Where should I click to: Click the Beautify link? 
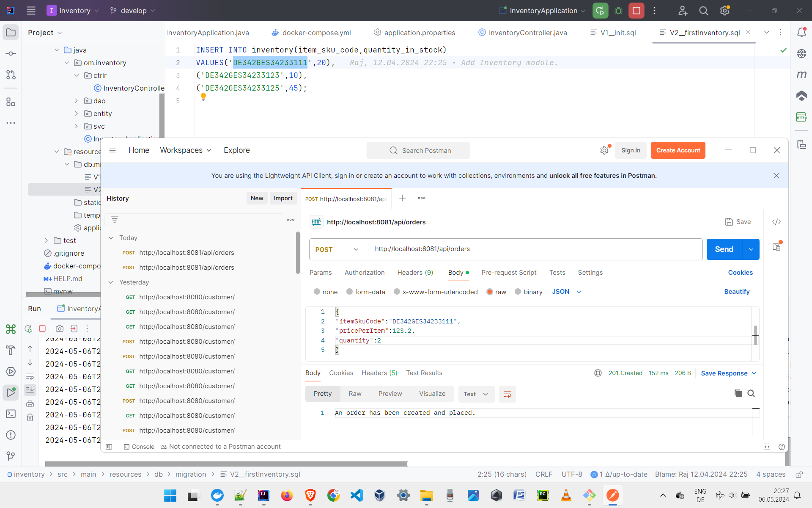pos(736,292)
